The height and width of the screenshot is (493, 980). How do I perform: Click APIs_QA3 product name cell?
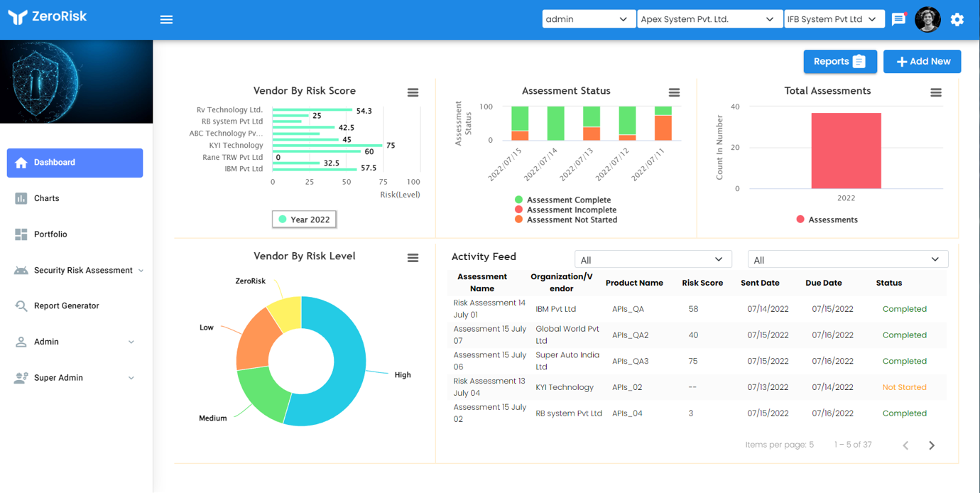tap(631, 361)
